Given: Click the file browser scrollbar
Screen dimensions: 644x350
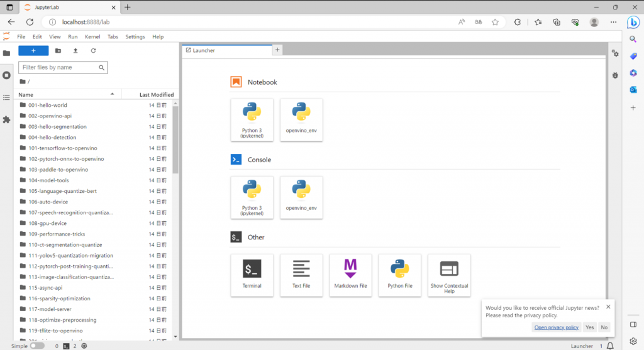Looking at the screenshot, I should pos(175,139).
